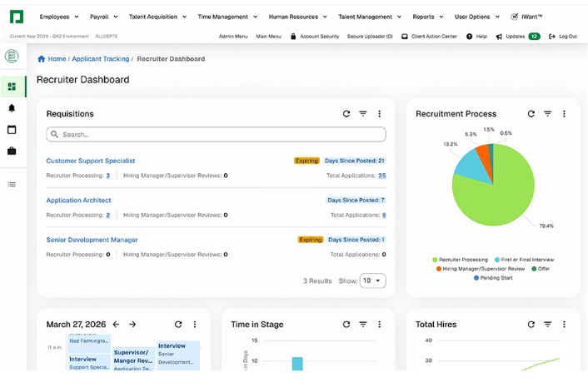This screenshot has height=387, width=588.
Task: Refresh the March 27 calendar card
Action: (178, 325)
